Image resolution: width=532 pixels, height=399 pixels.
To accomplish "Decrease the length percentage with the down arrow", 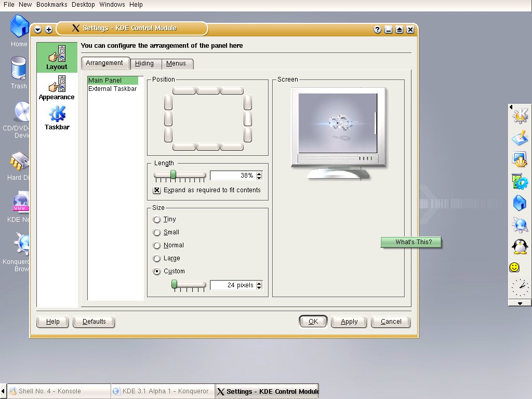I will tap(259, 178).
